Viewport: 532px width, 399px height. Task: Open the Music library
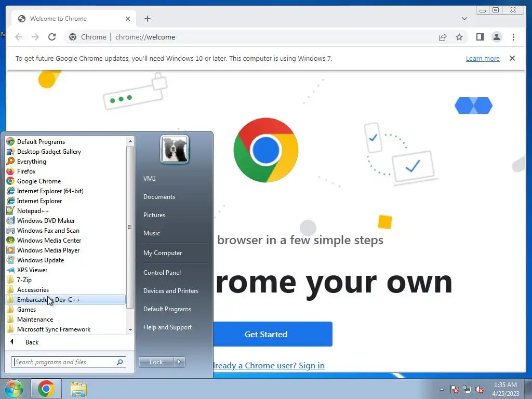pos(151,233)
